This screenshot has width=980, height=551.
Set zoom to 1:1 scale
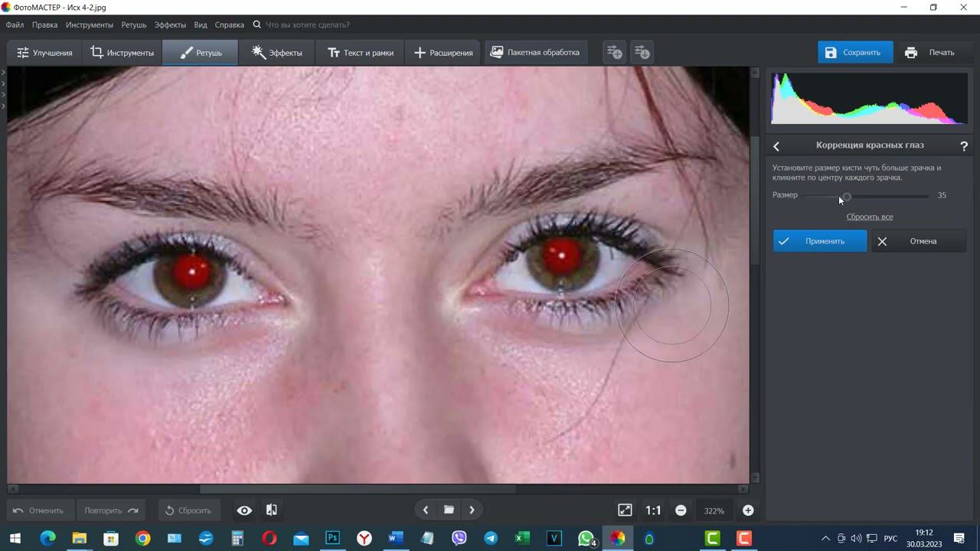click(653, 510)
